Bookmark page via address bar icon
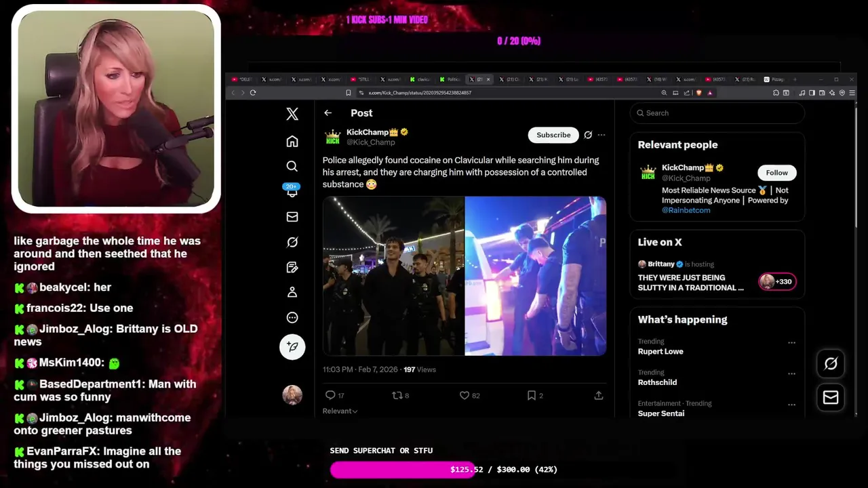 349,93
